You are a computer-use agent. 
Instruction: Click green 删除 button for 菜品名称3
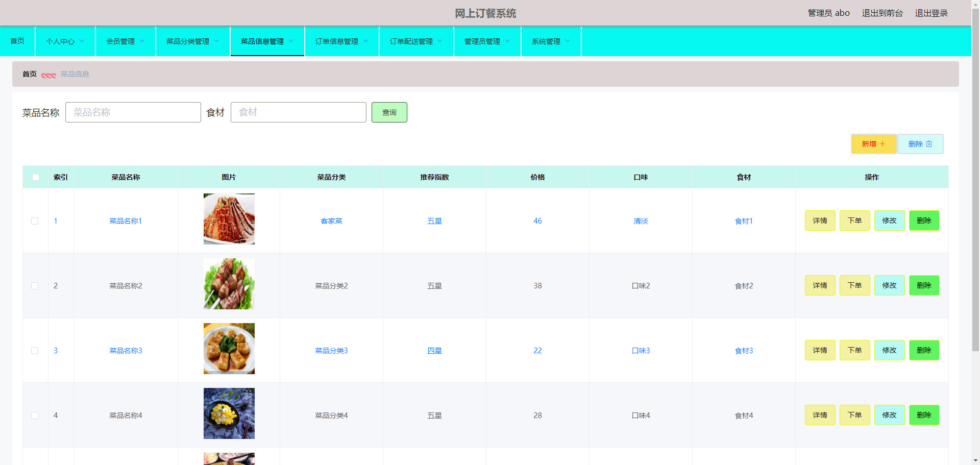924,350
